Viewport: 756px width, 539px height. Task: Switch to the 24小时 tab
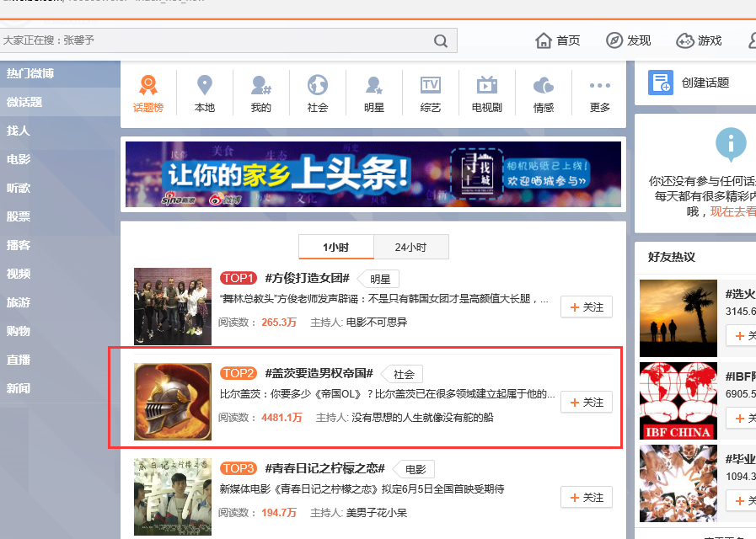point(411,247)
